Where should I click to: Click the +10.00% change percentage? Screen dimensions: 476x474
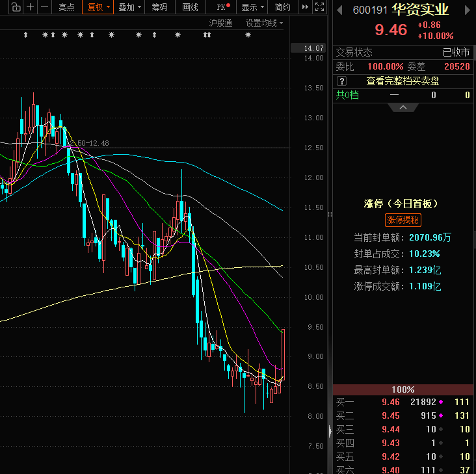pos(436,36)
